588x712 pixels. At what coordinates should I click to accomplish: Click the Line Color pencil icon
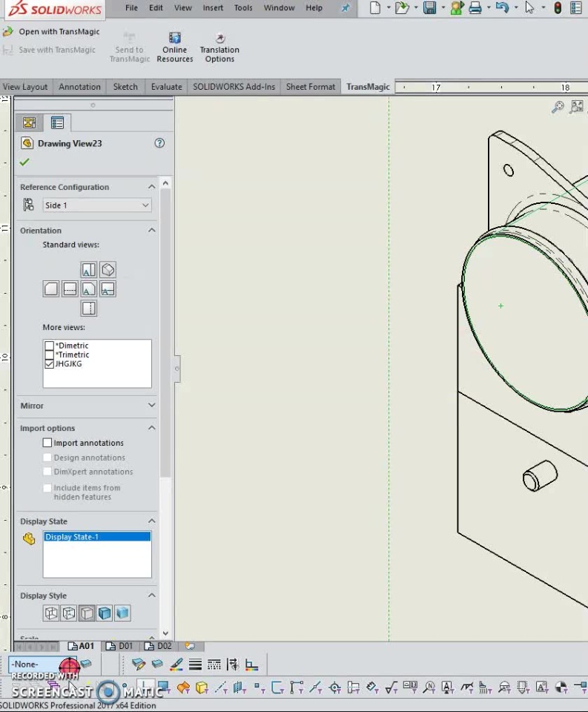click(x=176, y=665)
